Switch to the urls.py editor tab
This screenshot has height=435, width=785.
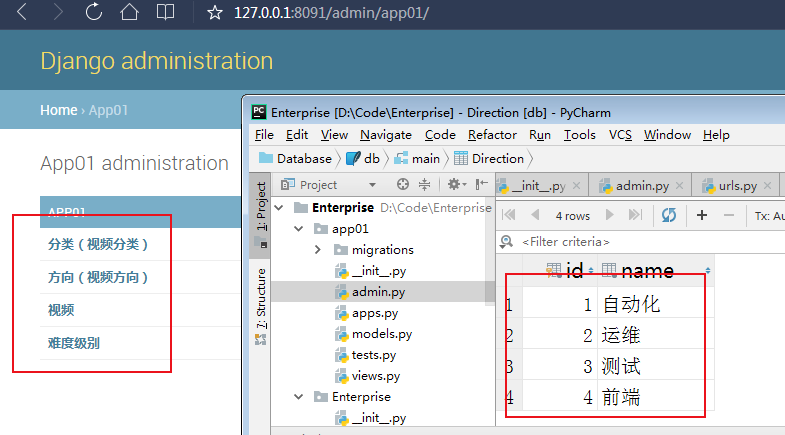click(x=730, y=186)
